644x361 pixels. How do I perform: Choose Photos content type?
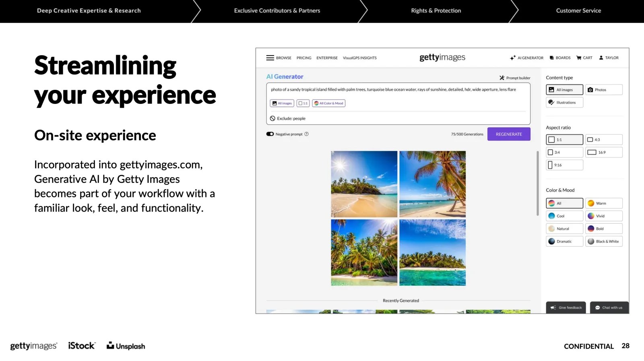point(604,89)
